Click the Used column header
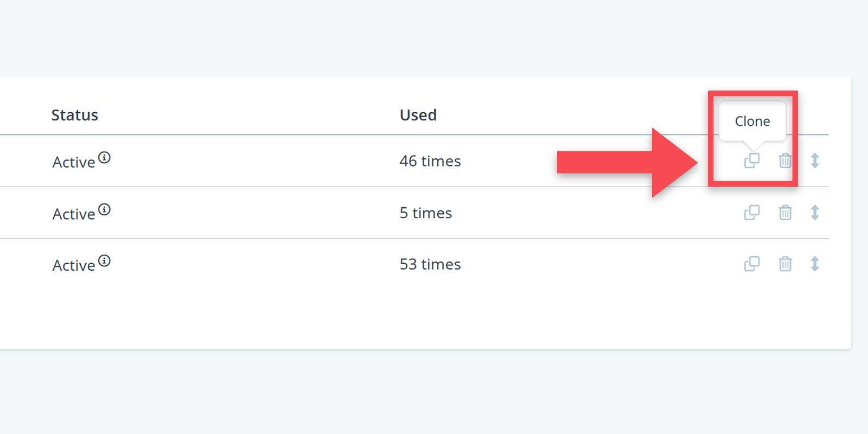This screenshot has width=868, height=434. click(x=418, y=115)
